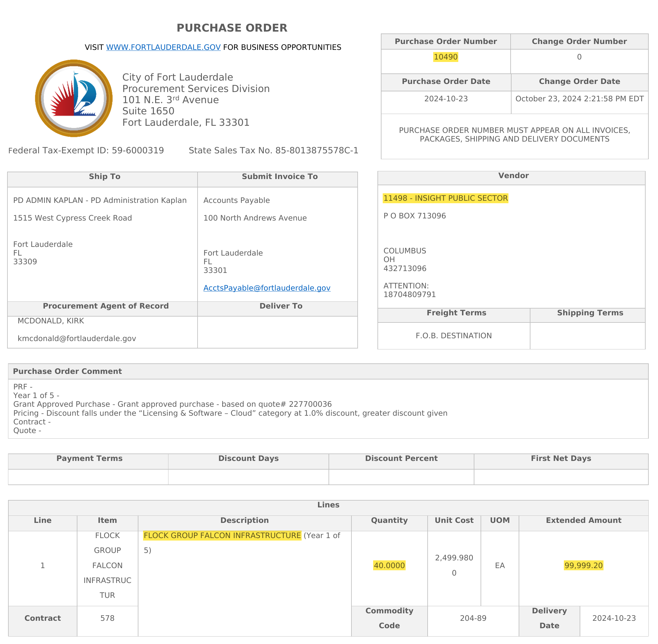Click the PD ADMIN KAPLAN ship-to name
658x644 pixels.
tap(100, 200)
